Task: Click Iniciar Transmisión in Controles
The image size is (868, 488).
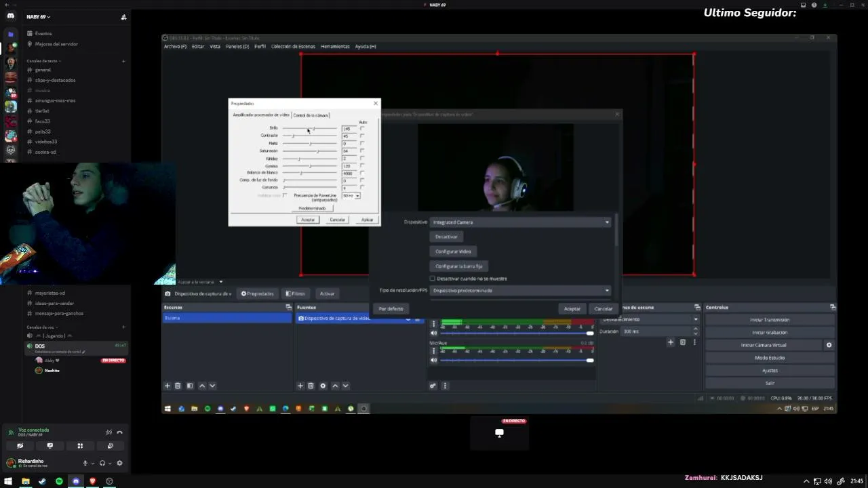Action: click(770, 320)
